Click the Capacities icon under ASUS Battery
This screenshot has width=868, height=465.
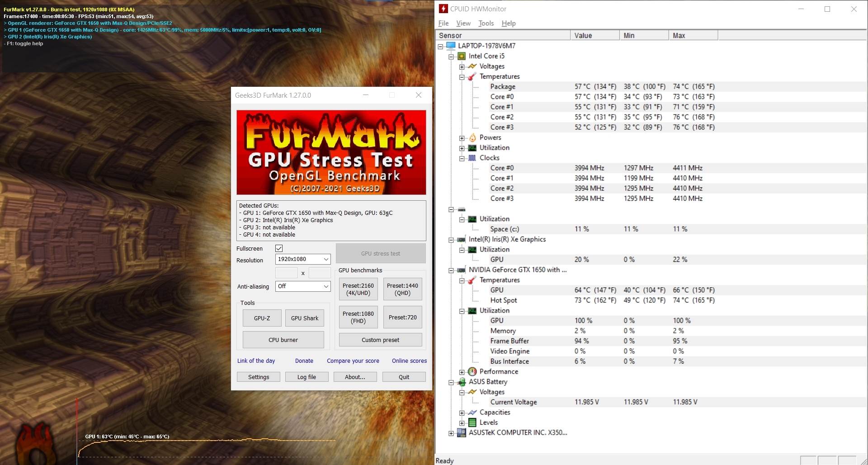[x=472, y=412]
